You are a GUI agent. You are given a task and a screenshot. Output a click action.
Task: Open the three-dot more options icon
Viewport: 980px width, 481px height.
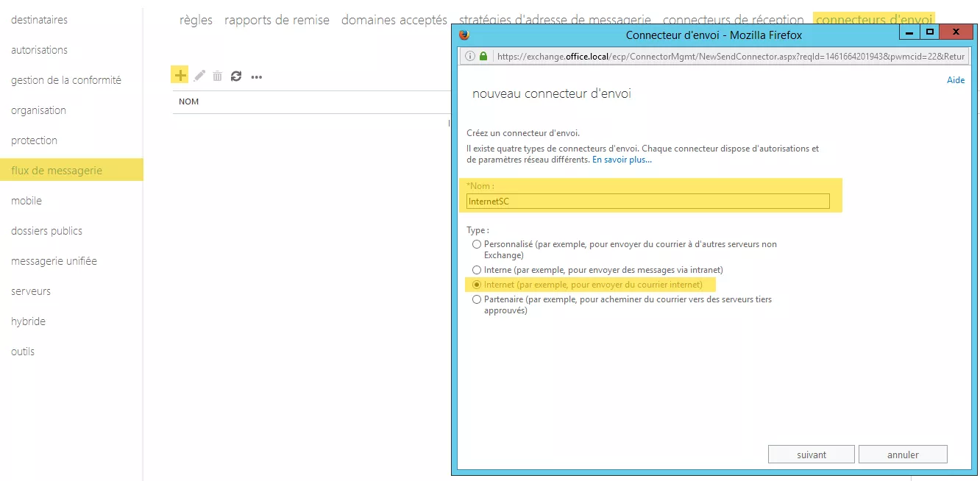click(257, 76)
